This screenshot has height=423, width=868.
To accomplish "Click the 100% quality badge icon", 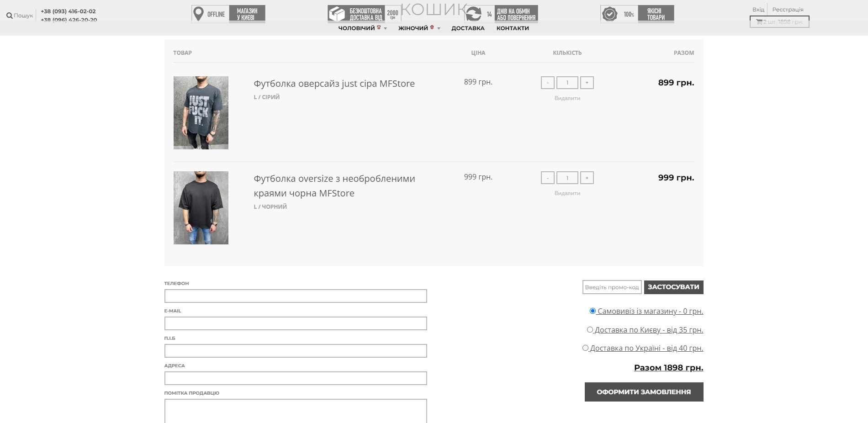I will 609,14.
